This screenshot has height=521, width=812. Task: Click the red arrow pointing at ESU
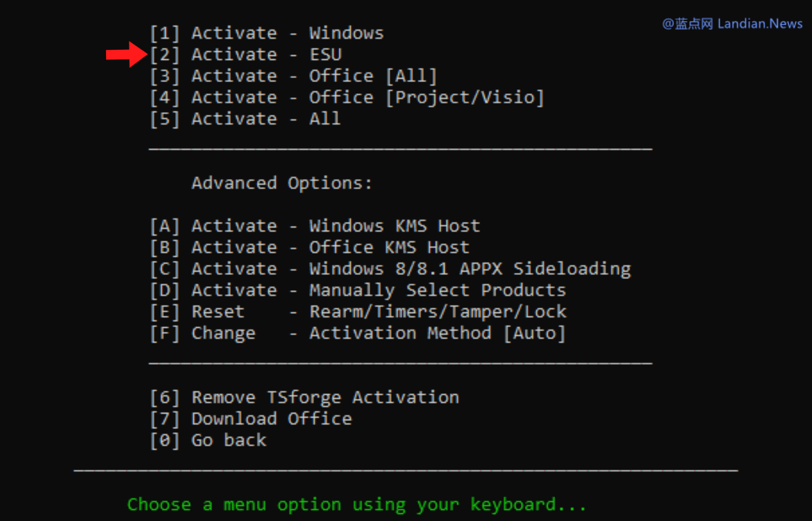point(126,54)
